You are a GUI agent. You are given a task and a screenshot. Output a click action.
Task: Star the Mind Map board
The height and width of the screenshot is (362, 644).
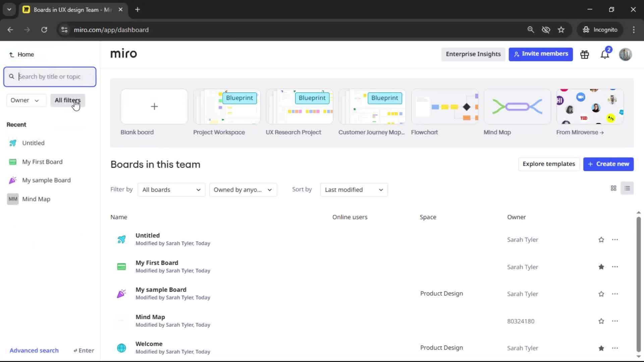coord(601,321)
